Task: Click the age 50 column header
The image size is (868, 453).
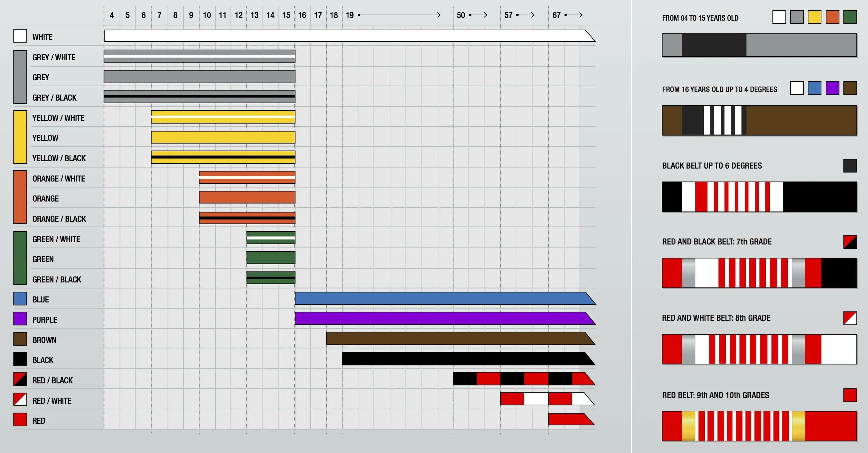Action: point(461,15)
